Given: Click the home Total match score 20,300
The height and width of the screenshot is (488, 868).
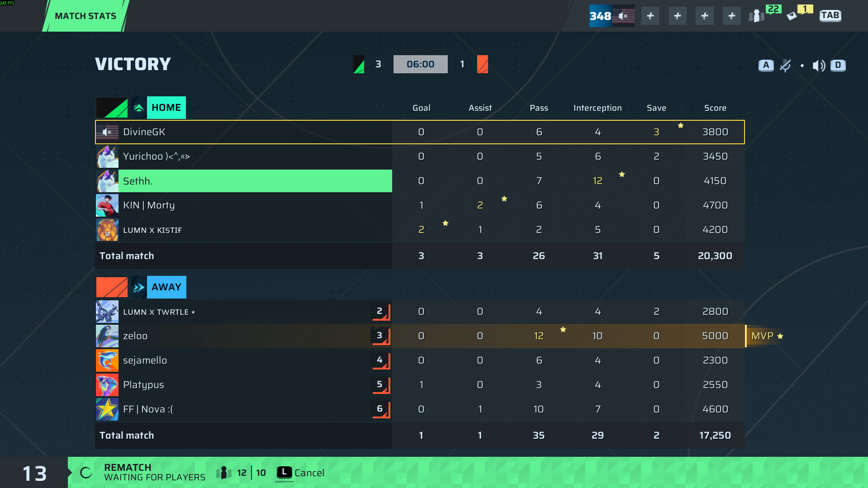Looking at the screenshot, I should click(x=715, y=256).
